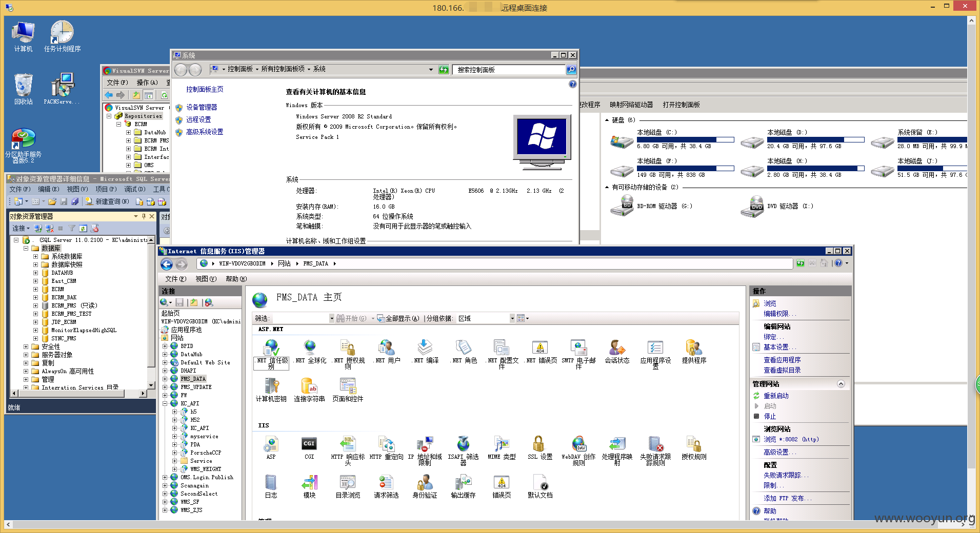Open the 应用程序设置 feature icon
Screen dimensions: 980x533
655,354
